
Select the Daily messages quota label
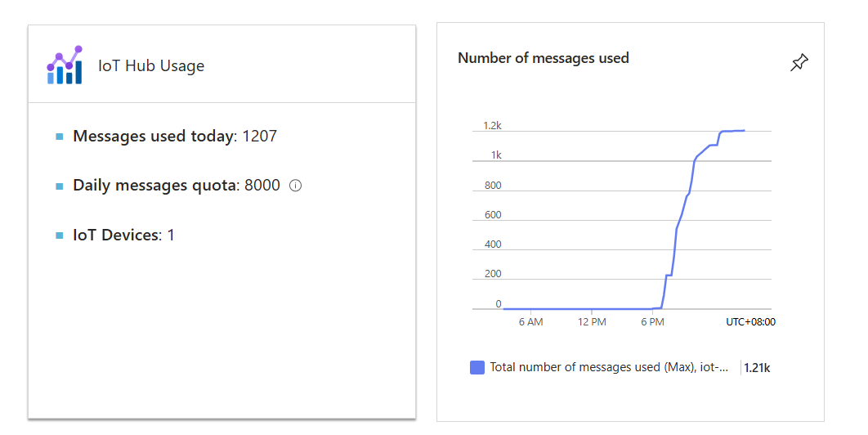point(155,186)
